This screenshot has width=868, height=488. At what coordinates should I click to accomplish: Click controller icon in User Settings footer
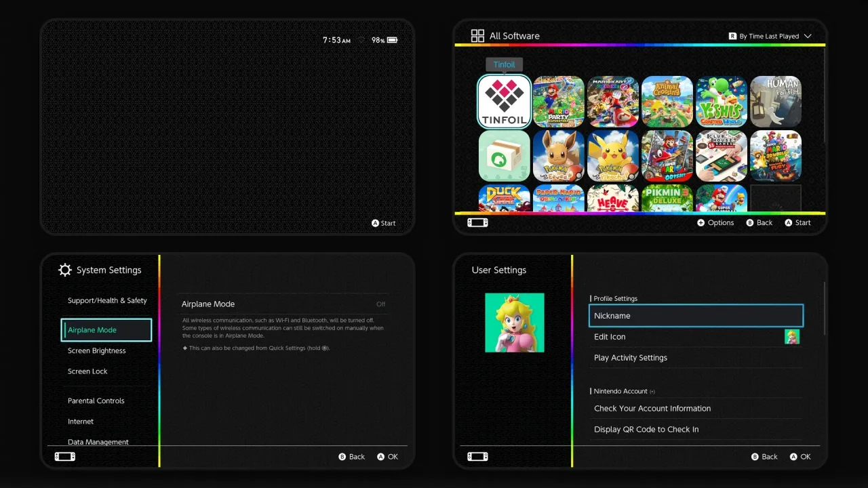[477, 457]
